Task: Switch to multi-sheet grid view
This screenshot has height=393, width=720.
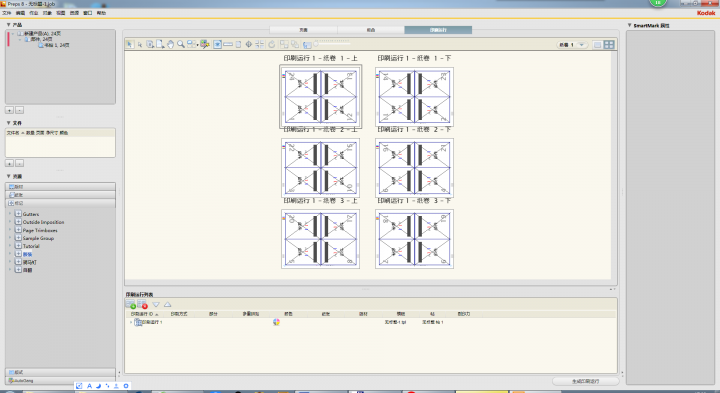Action: 609,45
